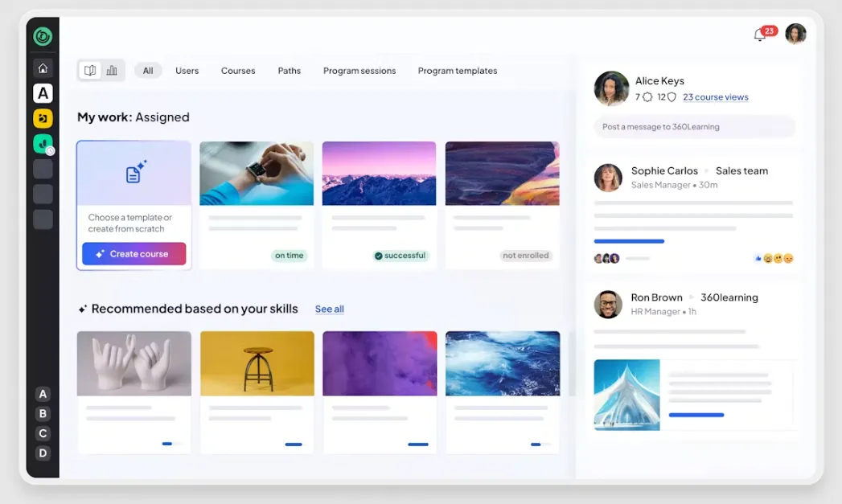
Task: Select the All filter pill
Action: (148, 71)
